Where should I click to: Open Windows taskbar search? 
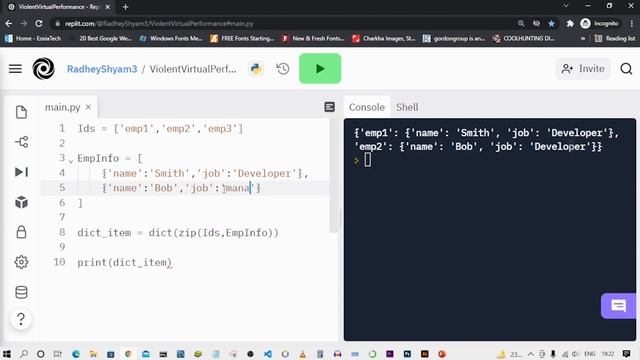click(24, 353)
